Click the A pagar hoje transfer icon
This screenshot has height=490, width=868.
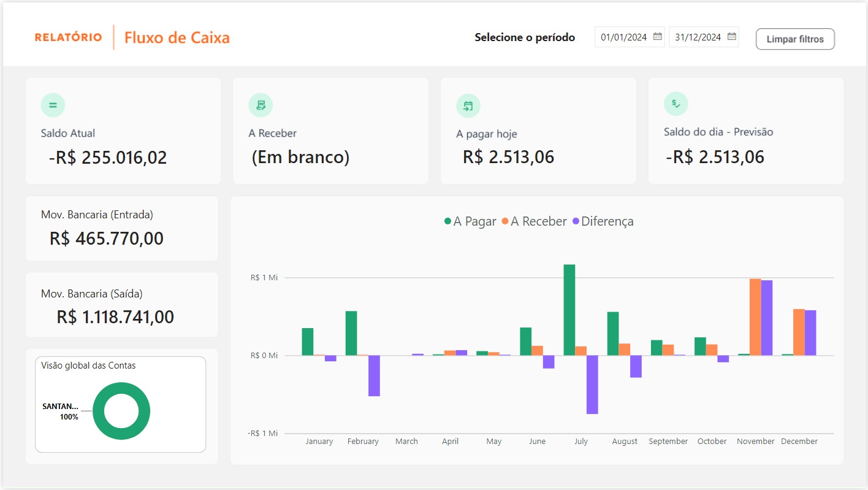468,104
